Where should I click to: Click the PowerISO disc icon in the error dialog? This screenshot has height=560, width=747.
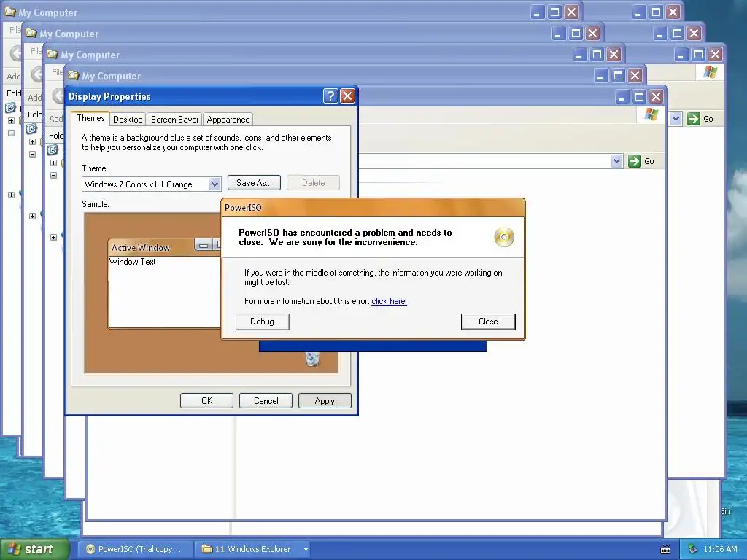504,237
